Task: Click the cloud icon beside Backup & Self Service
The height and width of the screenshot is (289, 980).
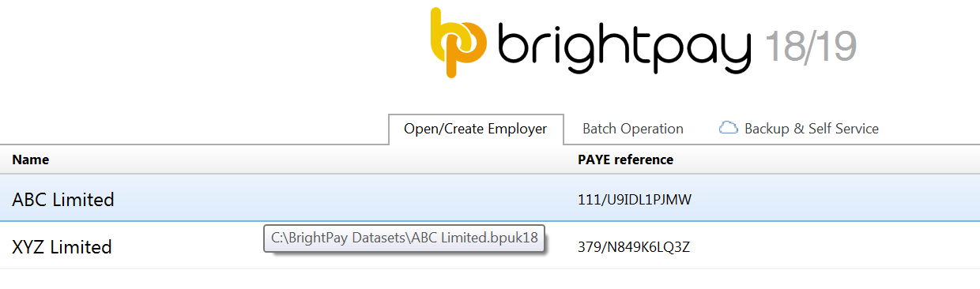Action: click(728, 128)
